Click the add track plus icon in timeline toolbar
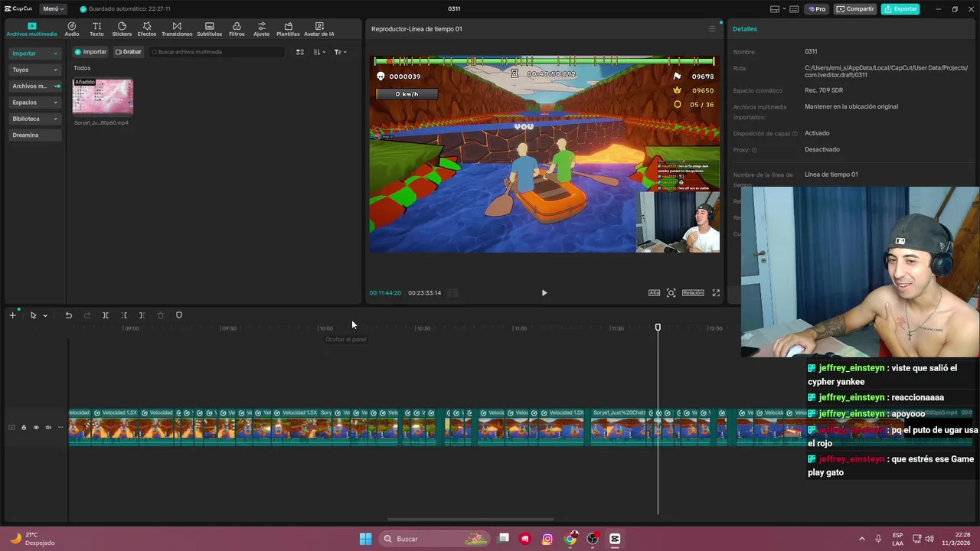Viewport: 980px width, 551px height. coord(12,315)
